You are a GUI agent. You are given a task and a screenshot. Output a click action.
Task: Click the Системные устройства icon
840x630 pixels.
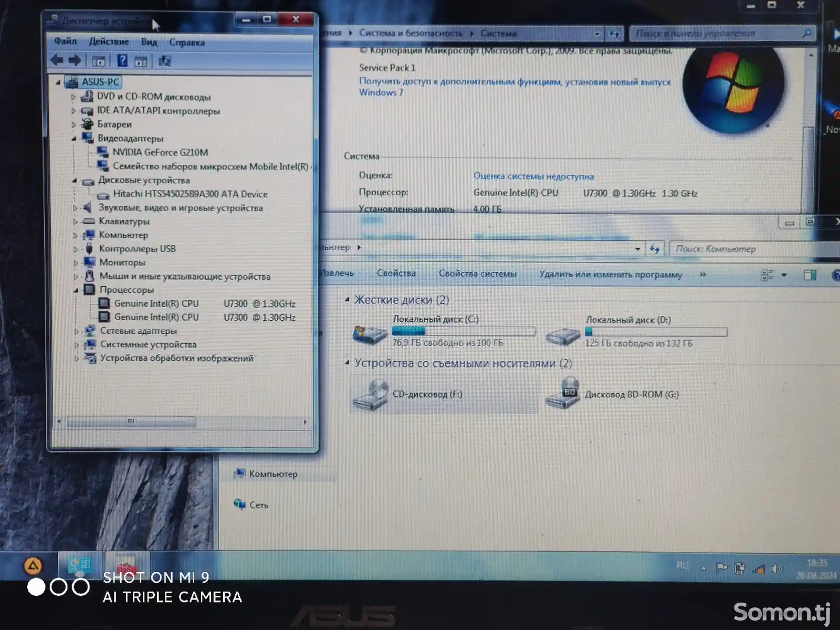(91, 344)
